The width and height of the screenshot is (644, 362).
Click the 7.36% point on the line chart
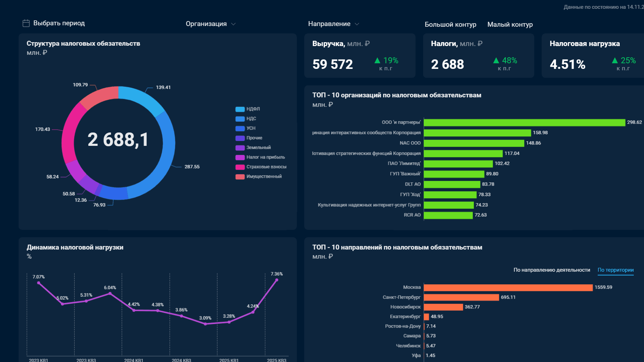pos(277,280)
